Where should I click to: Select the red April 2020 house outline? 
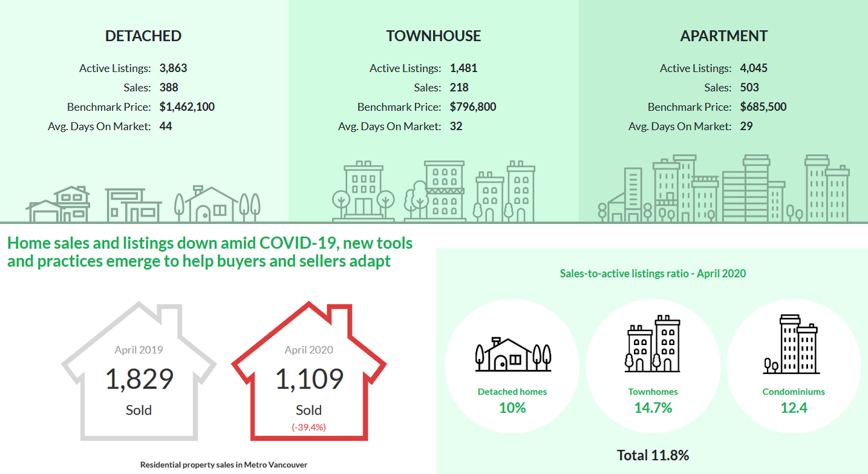[x=309, y=371]
